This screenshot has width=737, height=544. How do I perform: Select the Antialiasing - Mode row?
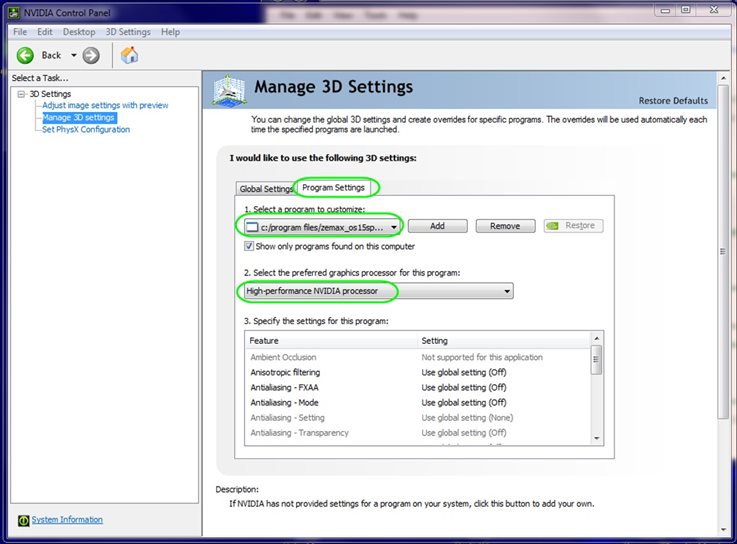point(417,402)
